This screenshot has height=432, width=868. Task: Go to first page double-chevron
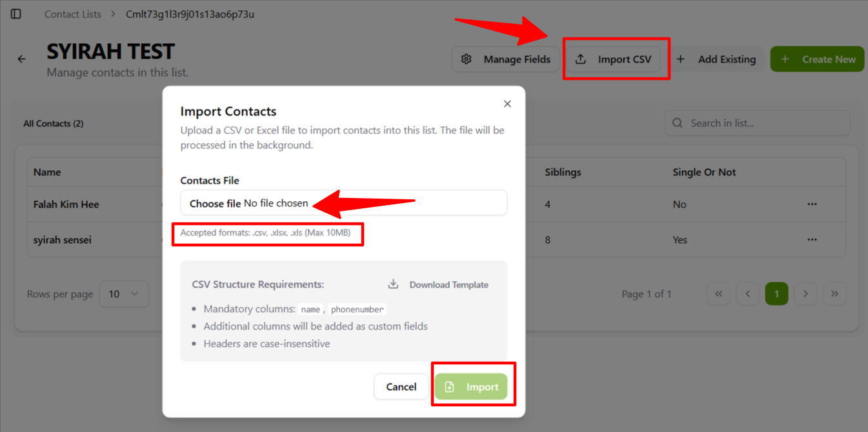tap(718, 294)
